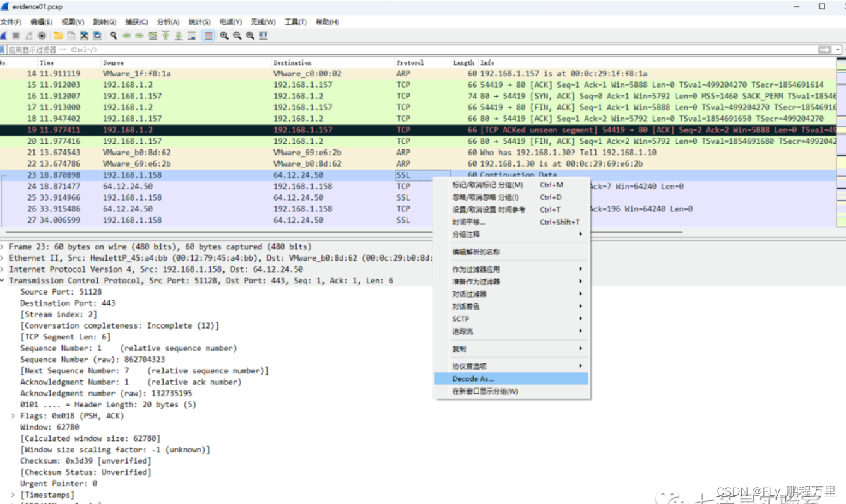846x504 pixels.
Task: Reload the capture file from the toolbar
Action: point(97,36)
